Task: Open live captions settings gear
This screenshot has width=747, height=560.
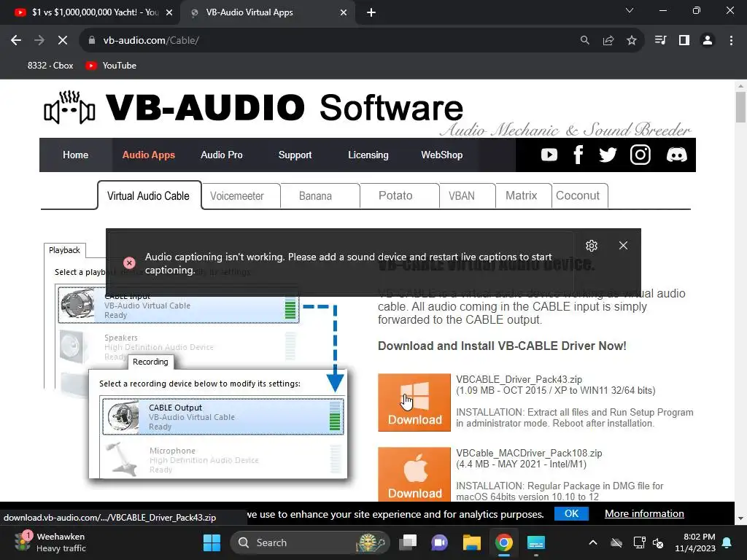Action: tap(591, 246)
